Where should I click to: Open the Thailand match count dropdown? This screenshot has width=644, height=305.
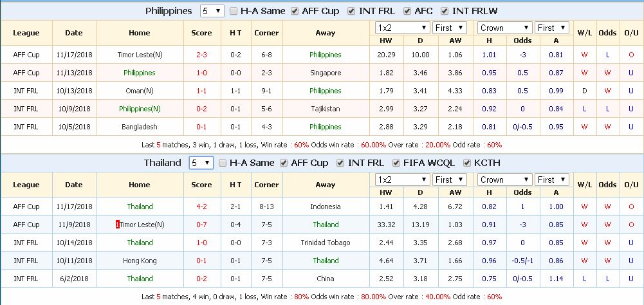(x=201, y=163)
